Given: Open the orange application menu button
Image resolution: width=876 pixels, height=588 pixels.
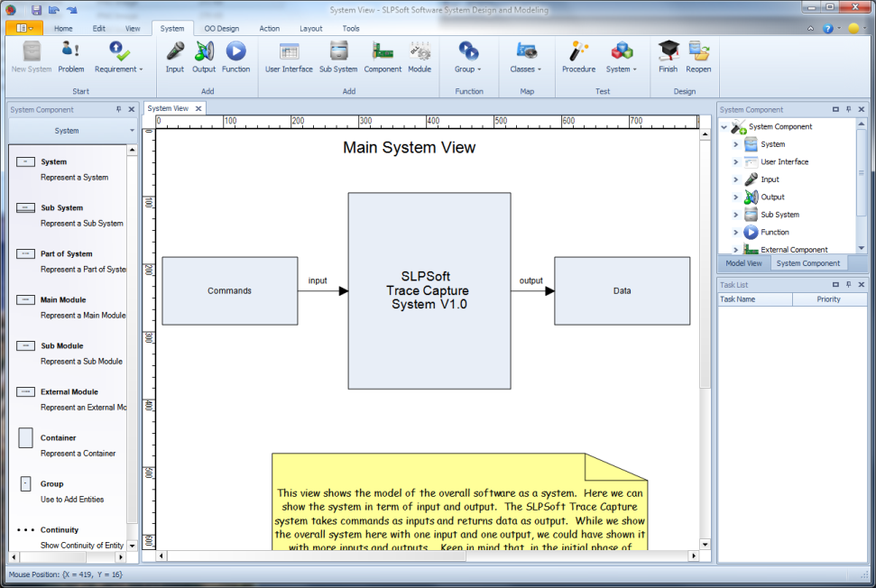Looking at the screenshot, I should pos(24,28).
